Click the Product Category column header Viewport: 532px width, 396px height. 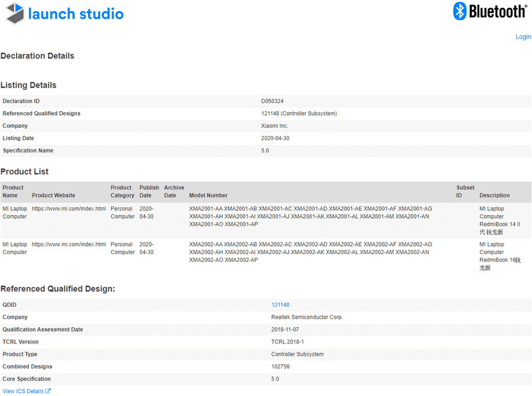pyautogui.click(x=122, y=191)
